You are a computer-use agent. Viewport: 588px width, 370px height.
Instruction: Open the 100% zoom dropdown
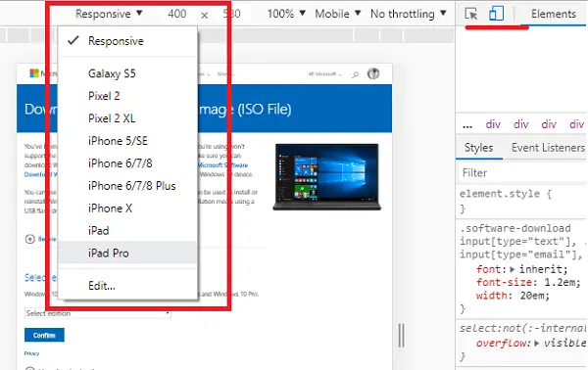pos(286,14)
